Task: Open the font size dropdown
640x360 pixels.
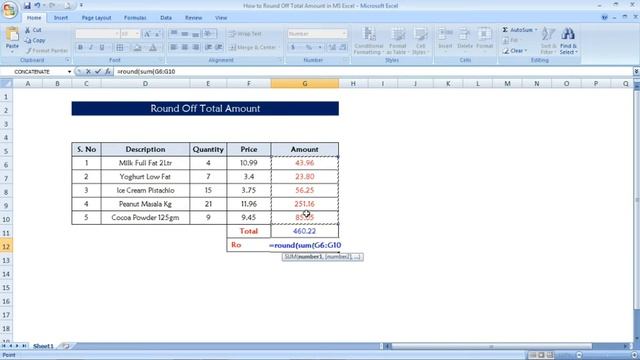Action: coord(137,34)
